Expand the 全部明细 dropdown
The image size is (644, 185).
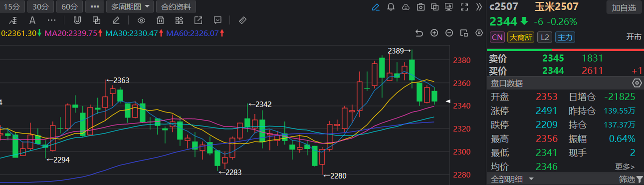[512, 179]
